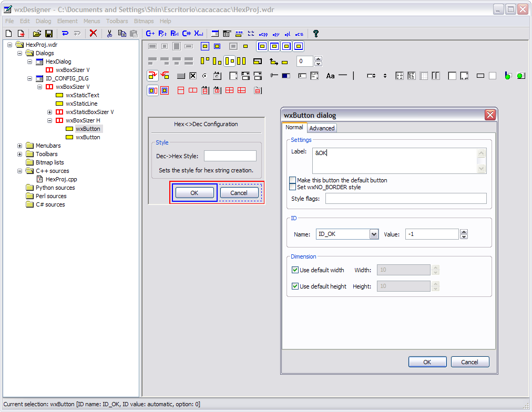Click the 'Aa' static text element icon
532x412 pixels.
coord(330,76)
